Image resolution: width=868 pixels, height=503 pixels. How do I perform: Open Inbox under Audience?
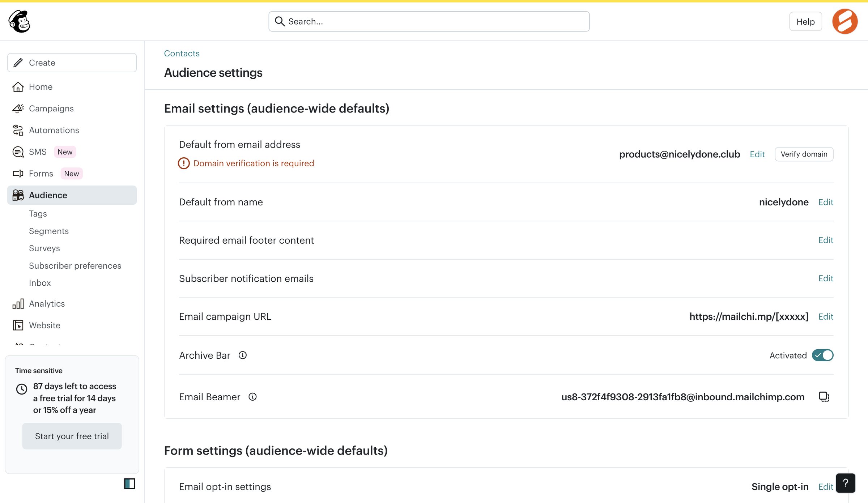pos(40,283)
